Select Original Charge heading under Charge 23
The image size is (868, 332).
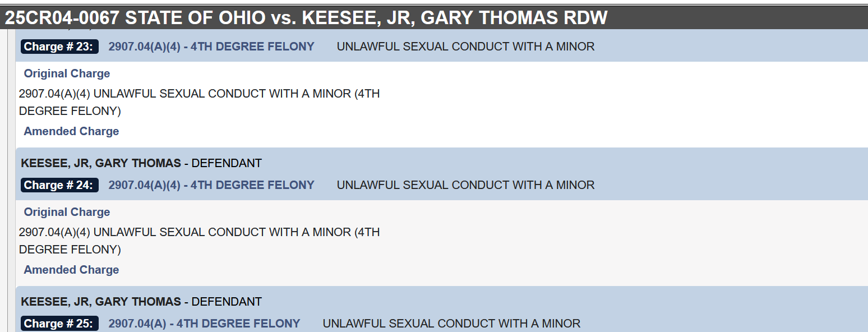(x=67, y=73)
